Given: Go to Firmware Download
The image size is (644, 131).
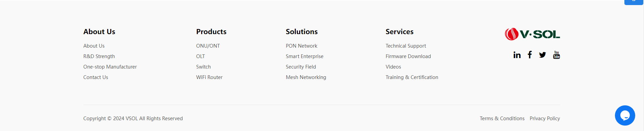Looking at the screenshot, I should [x=408, y=56].
